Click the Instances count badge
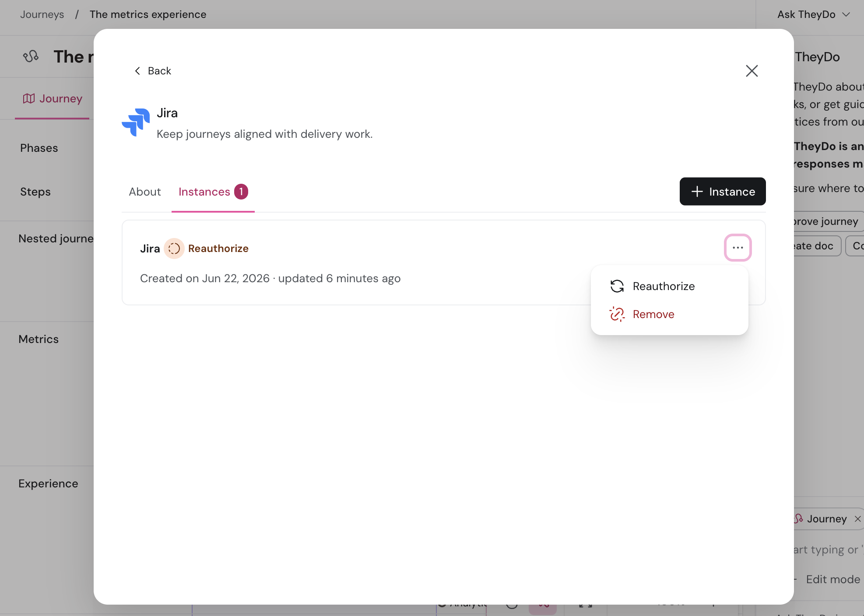Screen dimensions: 864x616 pyautogui.click(x=241, y=192)
